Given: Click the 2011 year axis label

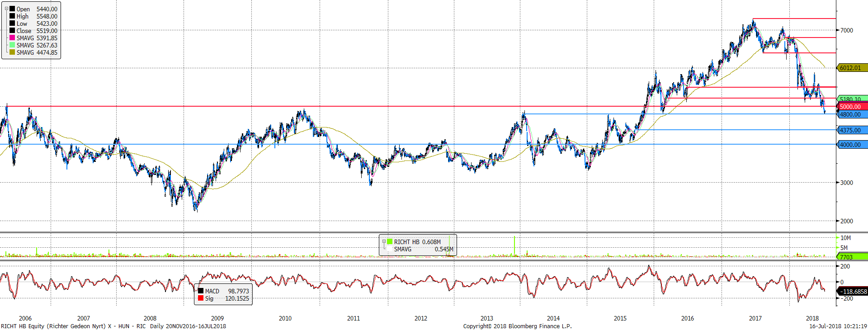Looking at the screenshot, I should (x=354, y=318).
